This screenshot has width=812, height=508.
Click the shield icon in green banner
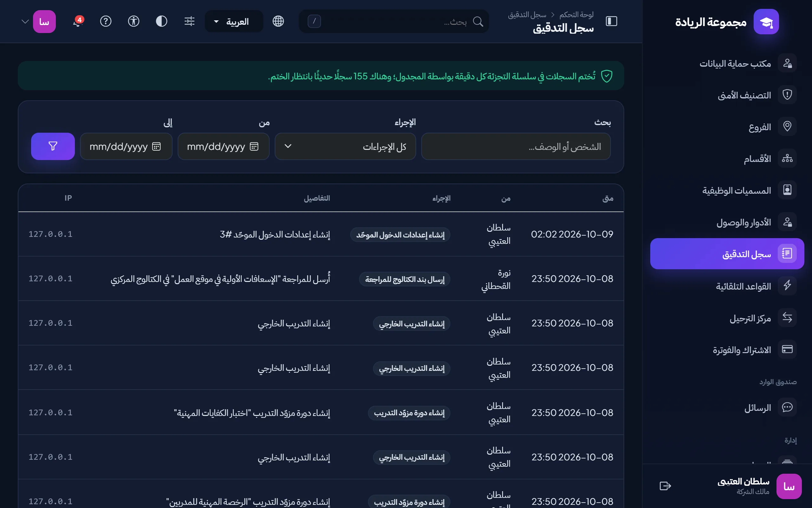point(607,76)
